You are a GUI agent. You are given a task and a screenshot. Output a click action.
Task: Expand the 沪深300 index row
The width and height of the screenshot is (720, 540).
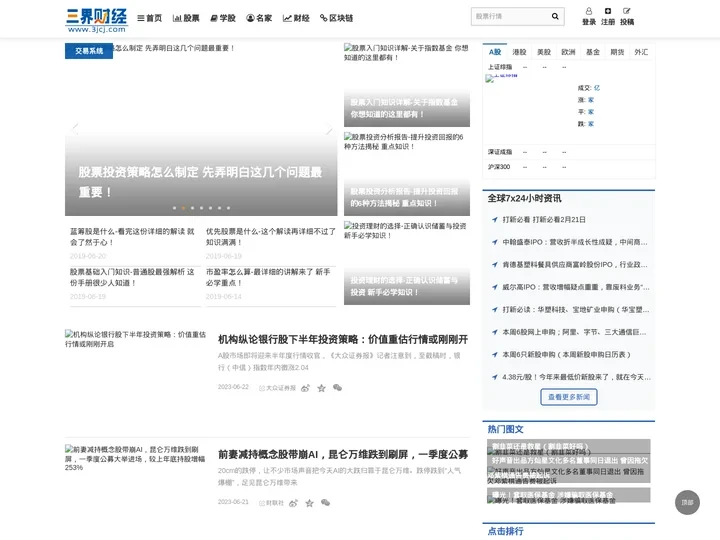(x=568, y=167)
